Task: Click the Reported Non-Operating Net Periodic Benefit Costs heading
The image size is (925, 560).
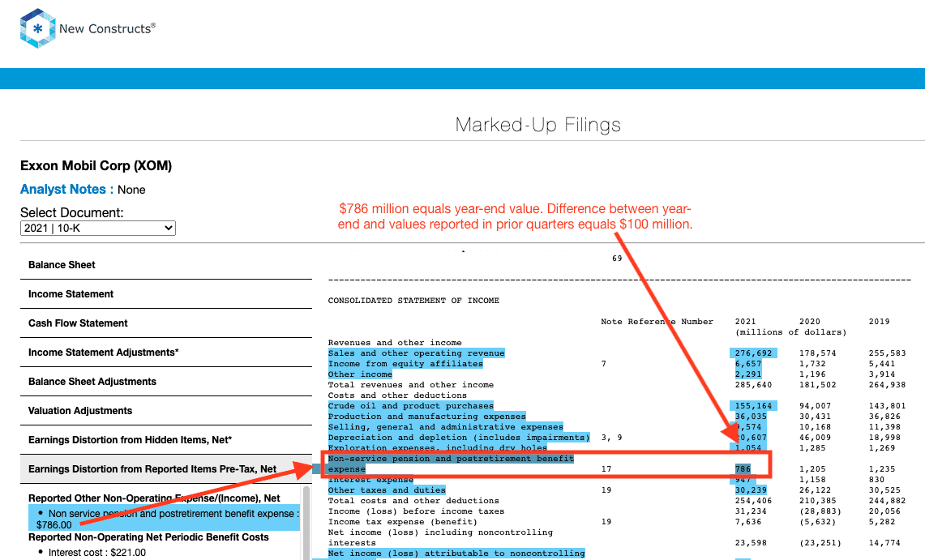Action: tap(148, 537)
